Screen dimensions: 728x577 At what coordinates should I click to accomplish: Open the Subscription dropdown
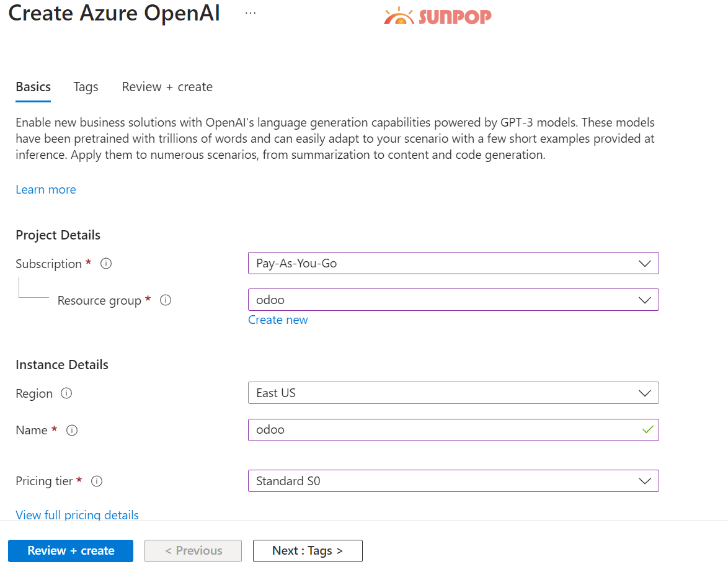646,263
